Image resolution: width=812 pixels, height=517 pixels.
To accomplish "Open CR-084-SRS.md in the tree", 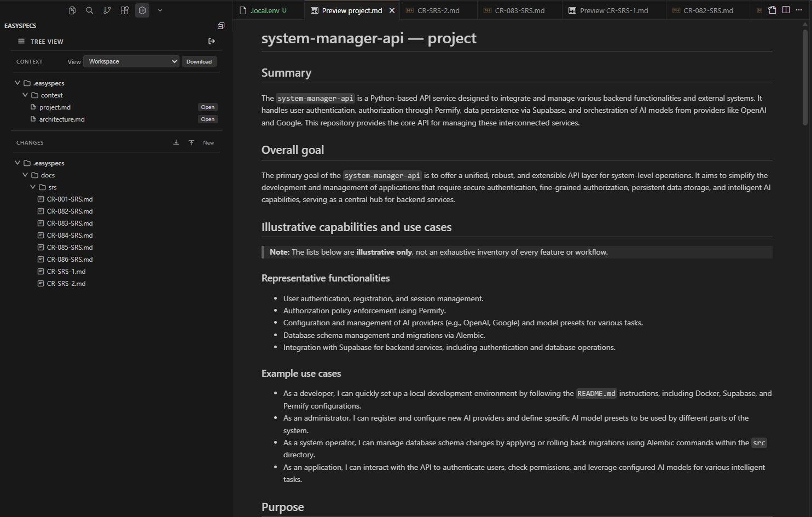I will click(x=69, y=235).
